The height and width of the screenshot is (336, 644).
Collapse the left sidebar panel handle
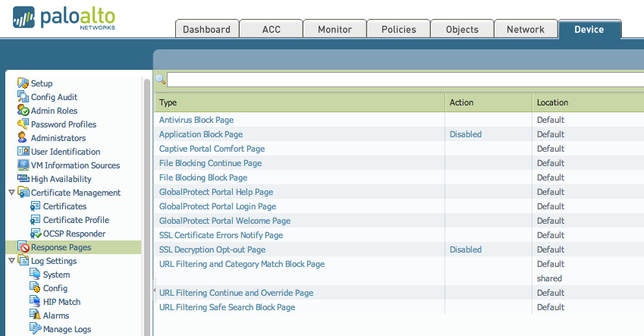click(155, 290)
